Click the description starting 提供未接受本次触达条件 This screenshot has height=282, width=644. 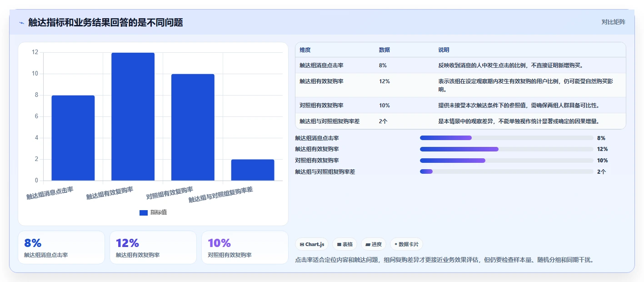[x=519, y=106]
